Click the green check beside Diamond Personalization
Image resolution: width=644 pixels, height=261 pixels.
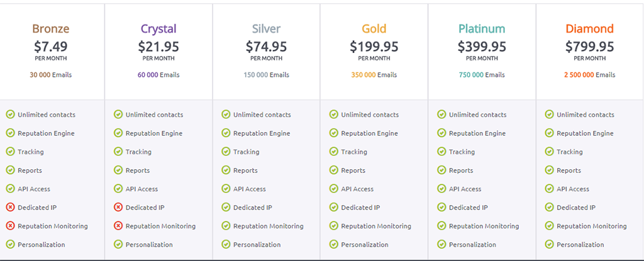[549, 245]
